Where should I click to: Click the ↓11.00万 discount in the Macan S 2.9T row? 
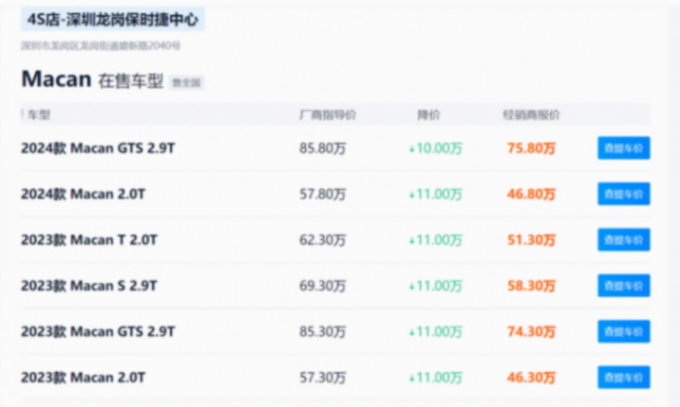click(x=436, y=286)
